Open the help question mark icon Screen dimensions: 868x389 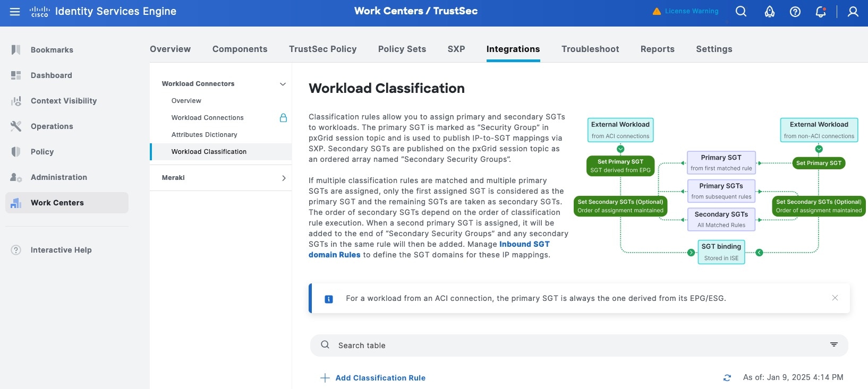click(795, 12)
